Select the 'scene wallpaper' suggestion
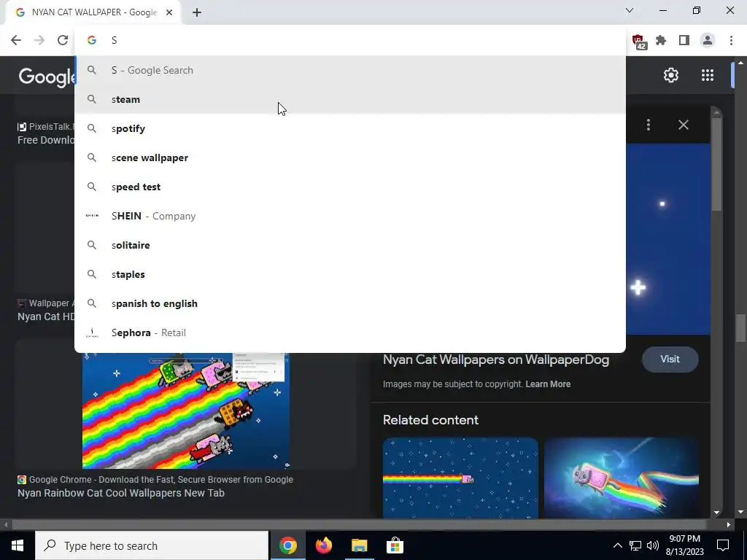The image size is (747, 560). pyautogui.click(x=350, y=157)
